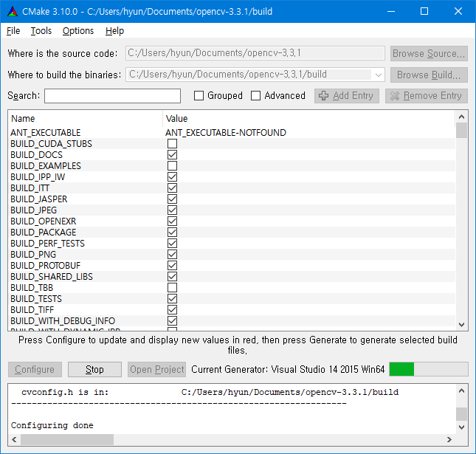The height and width of the screenshot is (454, 476).
Task: Select the BUILD_PROTOBUF name text
Action: coord(46,266)
